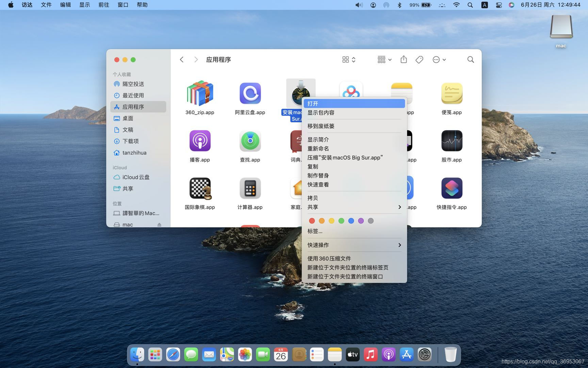Viewport: 588px width, 368px height.
Task: Select 最近使用 in the sidebar
Action: click(138, 95)
